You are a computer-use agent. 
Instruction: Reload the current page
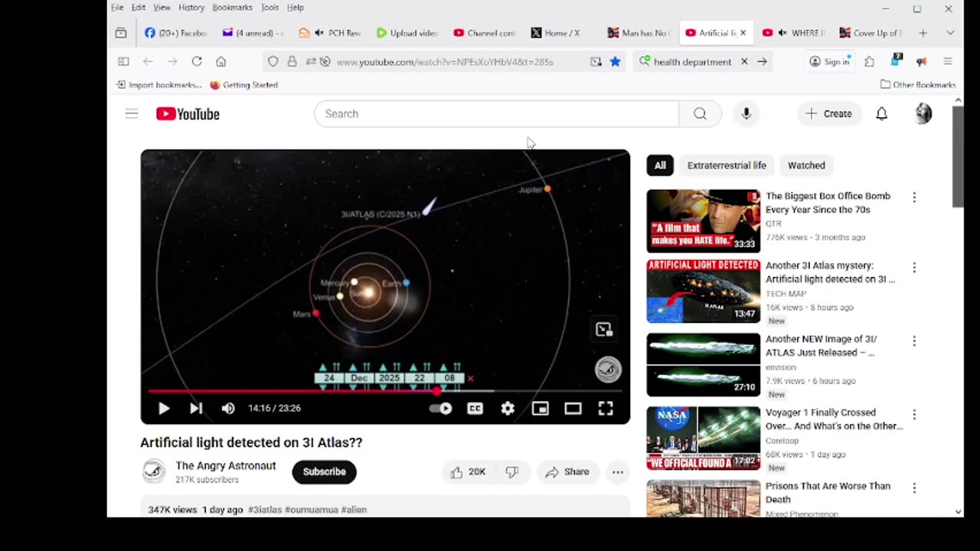[x=197, y=61]
